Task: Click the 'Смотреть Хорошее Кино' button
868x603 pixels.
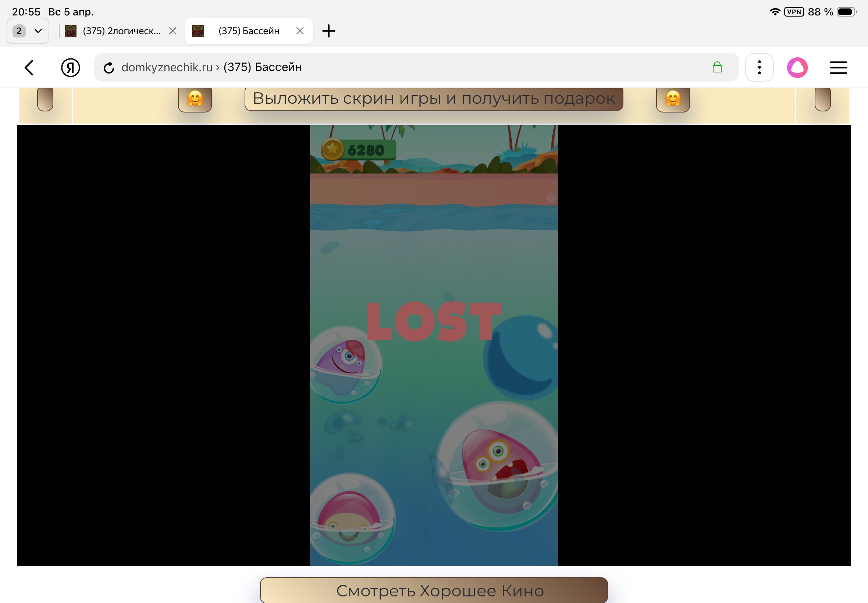Action: [x=434, y=590]
